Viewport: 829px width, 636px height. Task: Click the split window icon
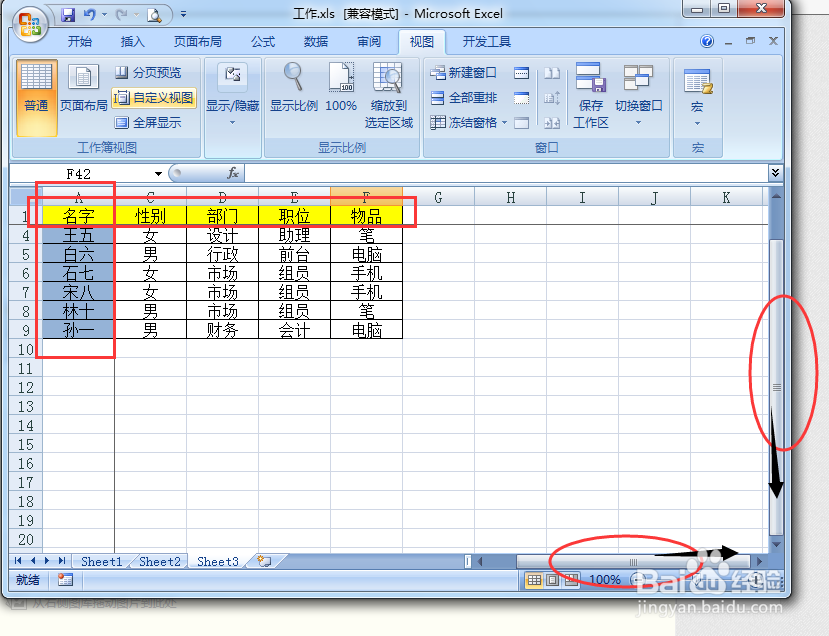[x=521, y=73]
